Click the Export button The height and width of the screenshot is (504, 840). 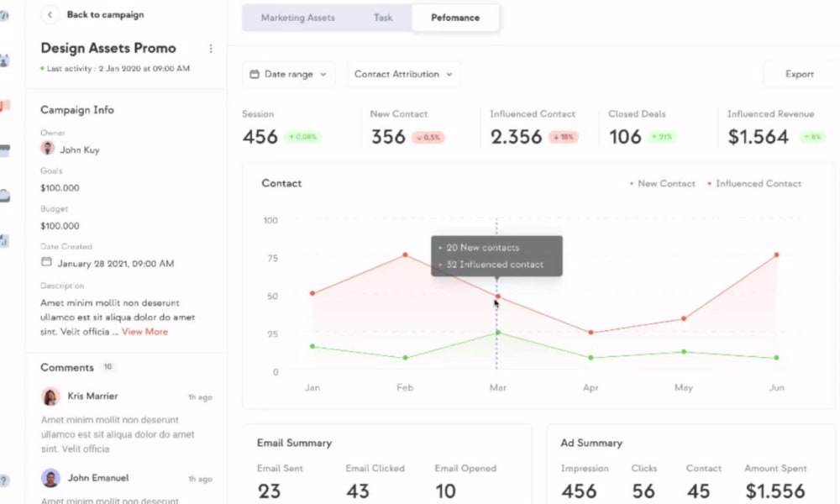(800, 75)
